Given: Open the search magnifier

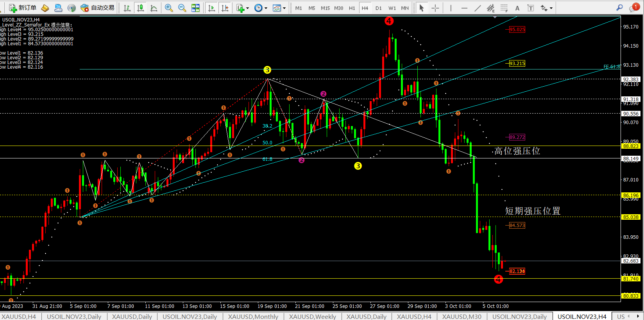Looking at the screenshot, I should [x=619, y=7].
